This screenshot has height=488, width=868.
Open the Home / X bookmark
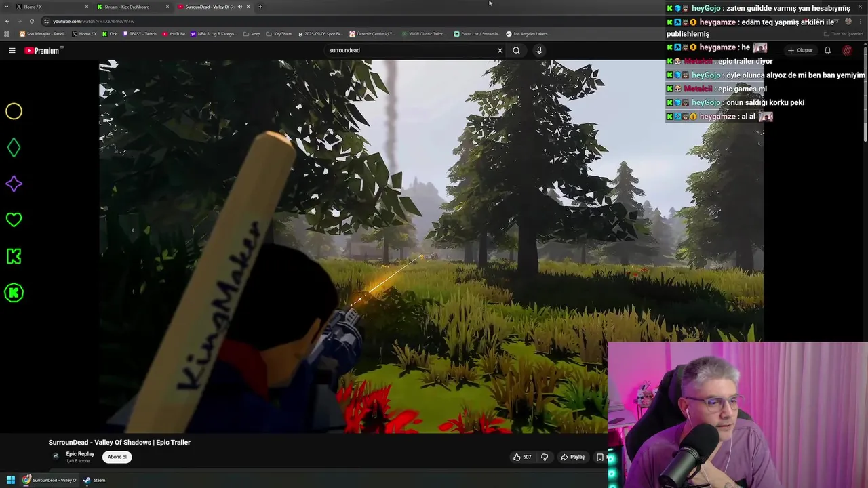tap(84, 34)
